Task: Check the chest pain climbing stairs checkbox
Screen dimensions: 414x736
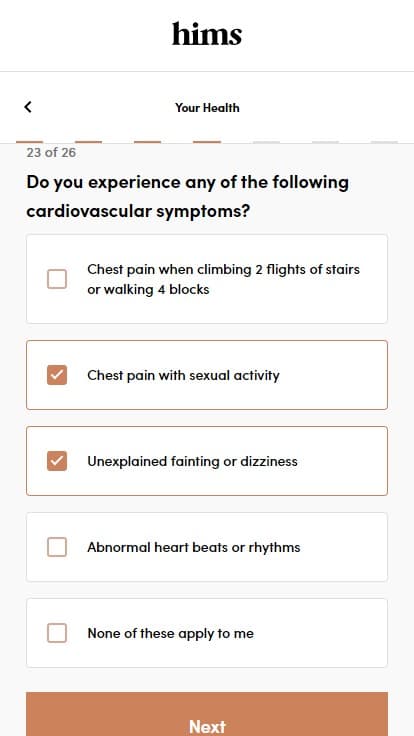Action: pyautogui.click(x=57, y=279)
